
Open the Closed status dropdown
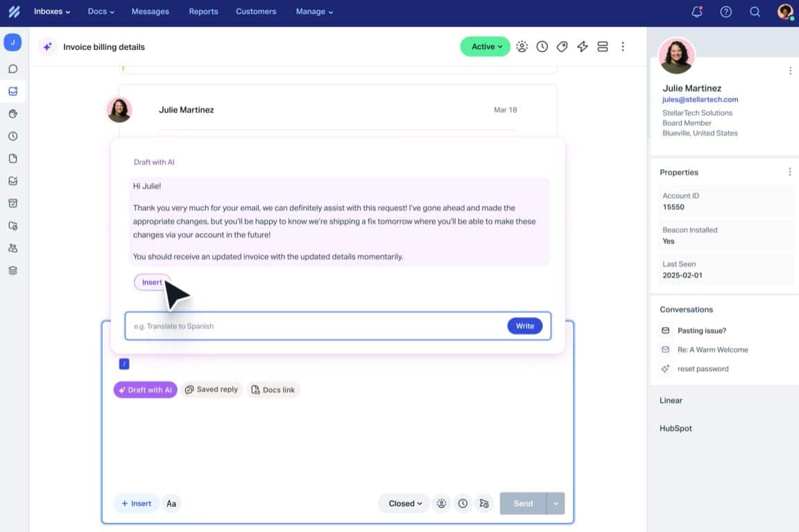pos(404,504)
